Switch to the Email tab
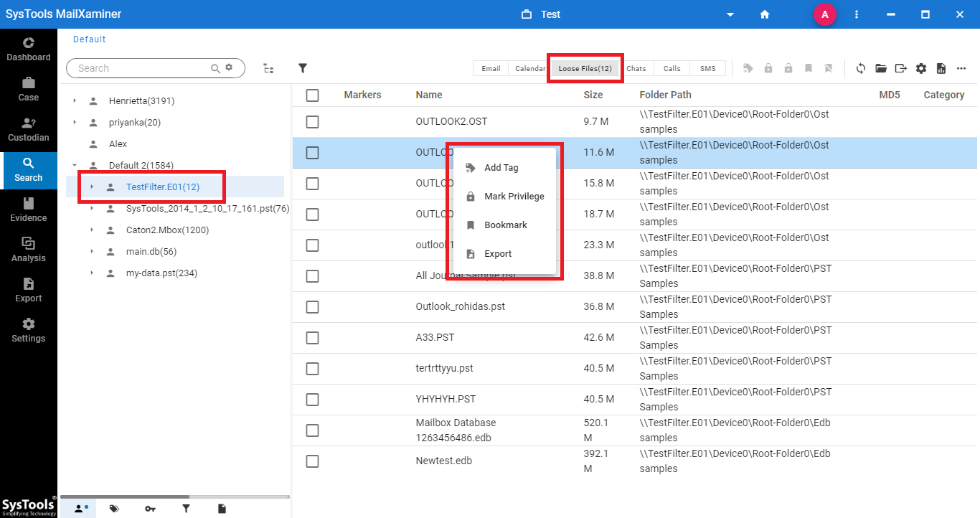This screenshot has width=980, height=518. click(x=491, y=68)
